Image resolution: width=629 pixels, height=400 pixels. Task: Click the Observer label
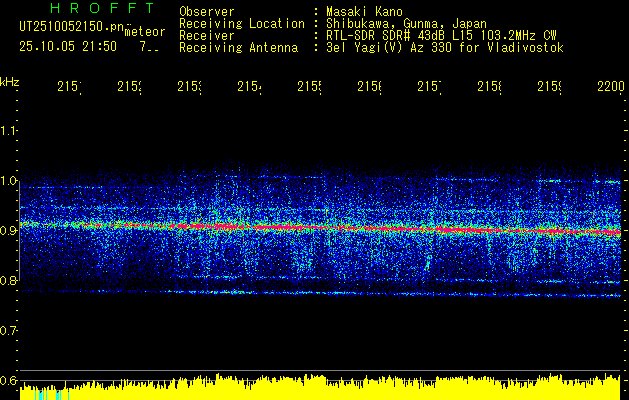[x=207, y=11]
